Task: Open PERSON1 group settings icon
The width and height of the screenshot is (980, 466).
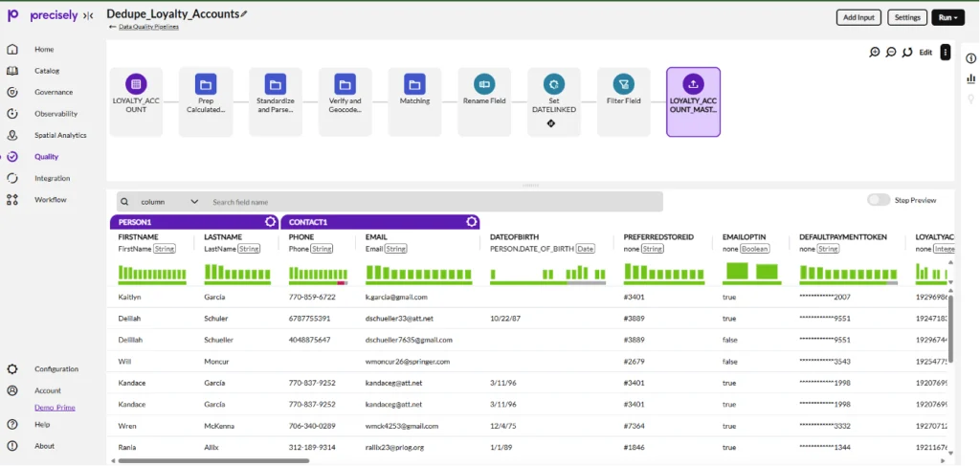Action: pyautogui.click(x=271, y=222)
